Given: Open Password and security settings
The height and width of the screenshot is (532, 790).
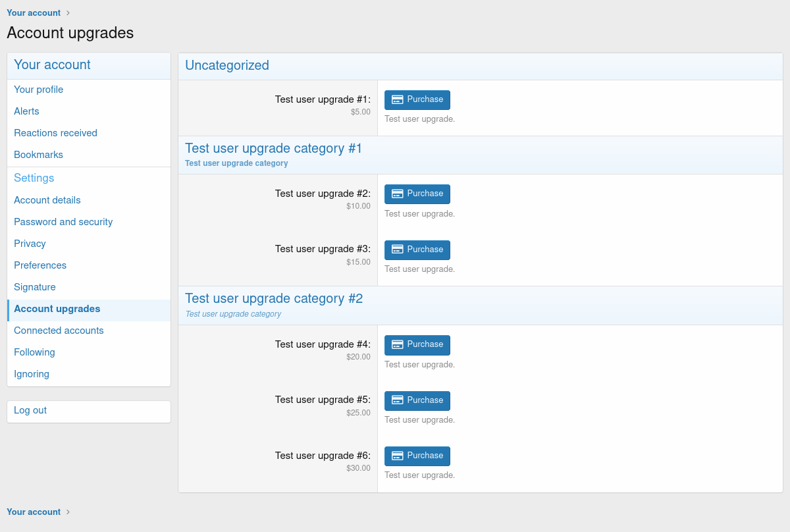Looking at the screenshot, I should [63, 222].
